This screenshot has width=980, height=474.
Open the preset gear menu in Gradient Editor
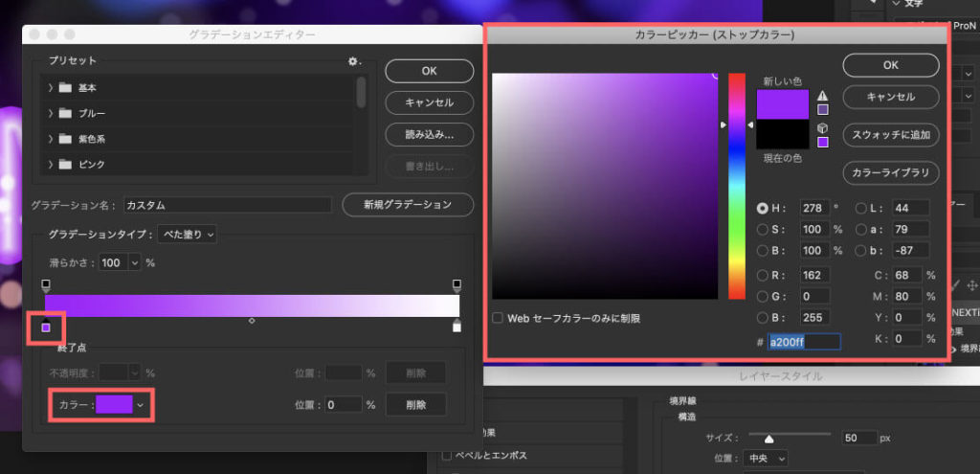pos(354,61)
